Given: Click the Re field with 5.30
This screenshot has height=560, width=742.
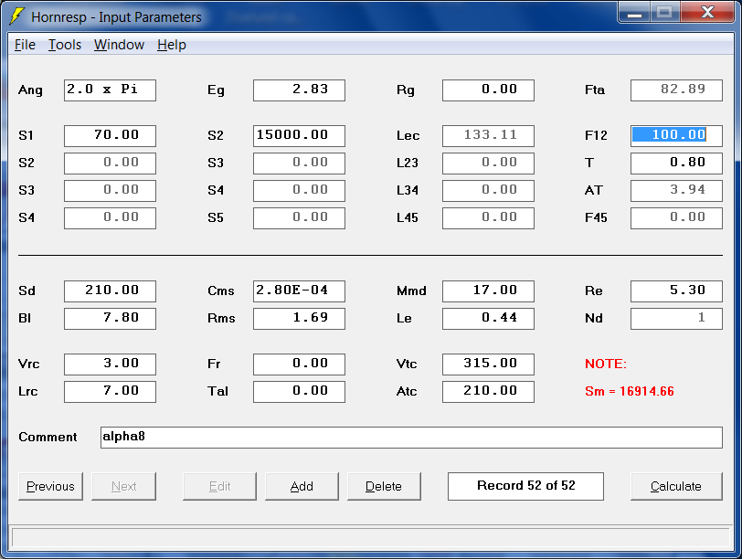Looking at the screenshot, I should click(x=677, y=291).
